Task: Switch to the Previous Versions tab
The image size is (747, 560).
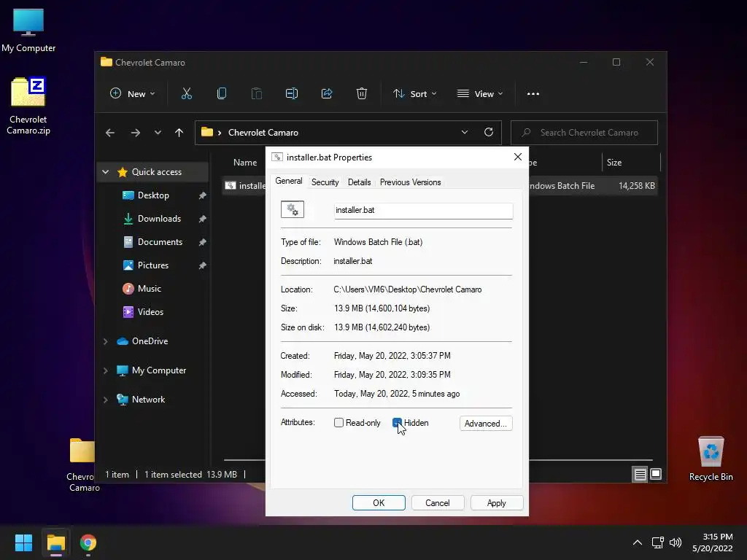Action: tap(410, 182)
